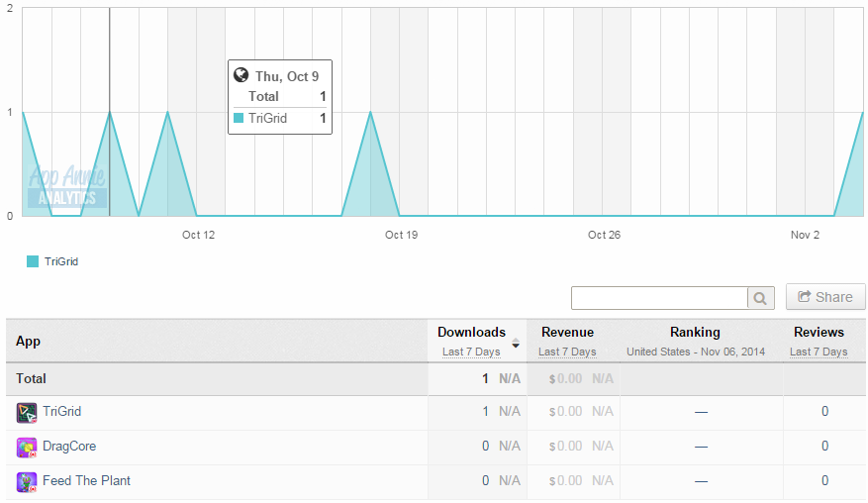Click the Total row label
The width and height of the screenshot is (868, 503).
click(x=31, y=379)
